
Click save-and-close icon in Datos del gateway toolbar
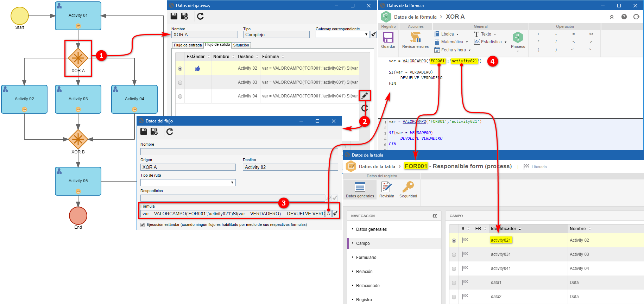coord(184,16)
